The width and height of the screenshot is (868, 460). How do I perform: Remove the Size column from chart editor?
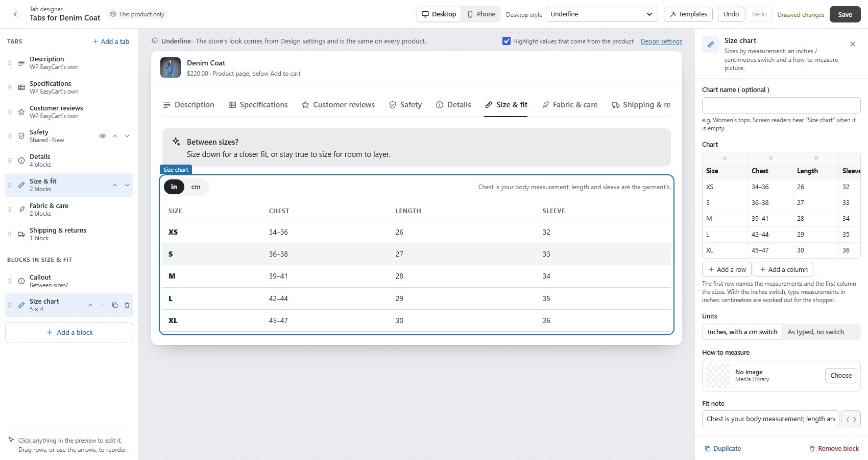click(725, 158)
